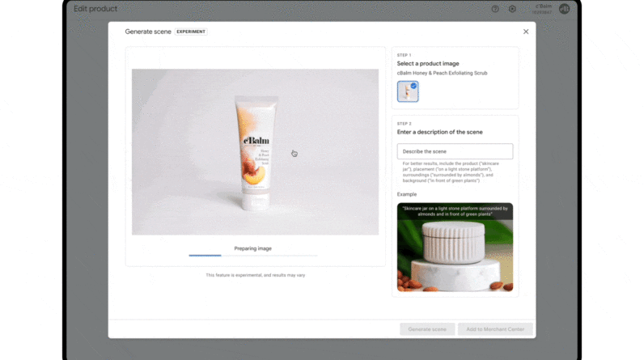The height and width of the screenshot is (360, 644).
Task: Click the 'STEP 2' label
Action: (x=404, y=124)
